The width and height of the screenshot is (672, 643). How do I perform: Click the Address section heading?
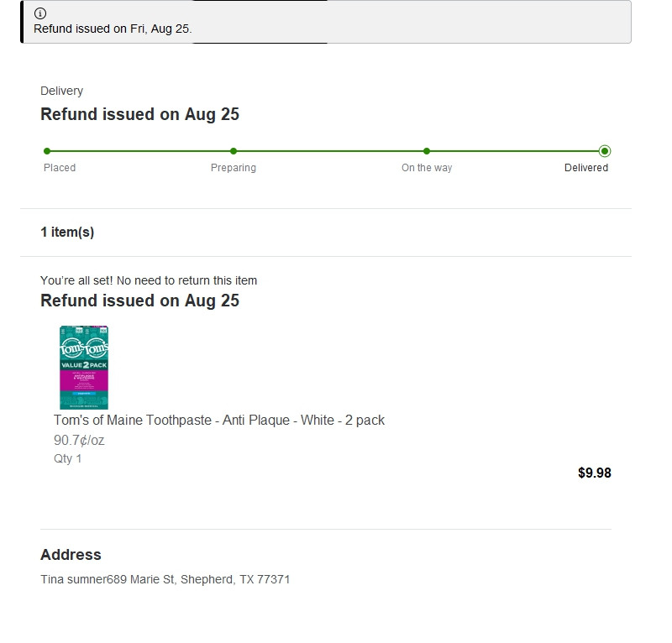[71, 555]
